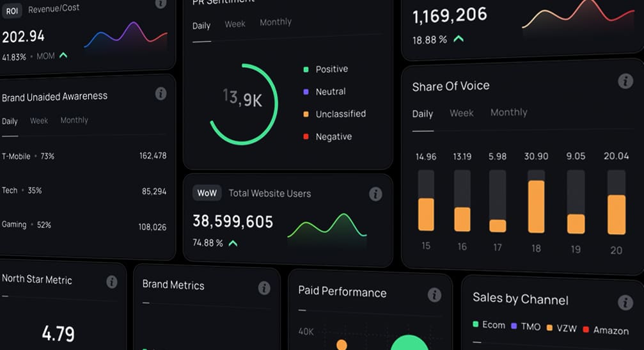Open info icon on North Star Metric card
Viewport: 644px width, 350px height.
pos(112,282)
